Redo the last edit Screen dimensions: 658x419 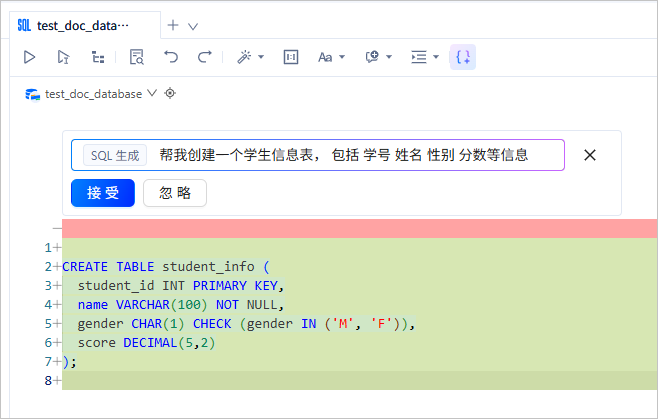[205, 57]
